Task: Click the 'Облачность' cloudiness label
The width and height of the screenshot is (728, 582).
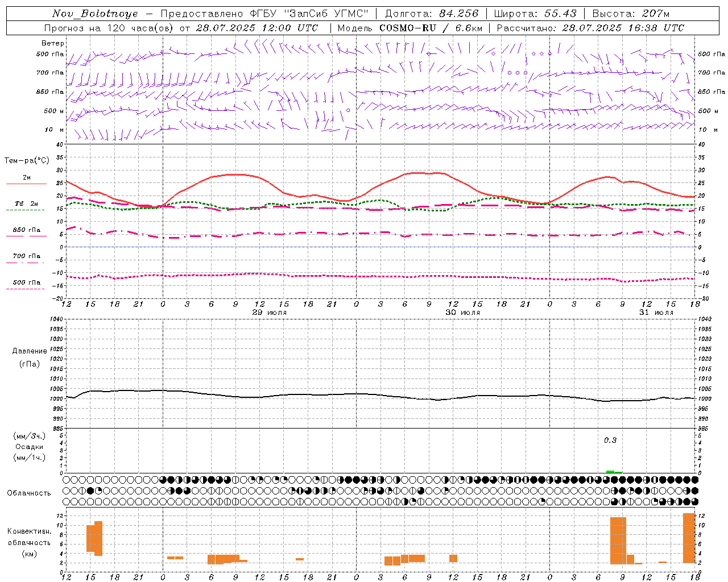Action: 29,493
